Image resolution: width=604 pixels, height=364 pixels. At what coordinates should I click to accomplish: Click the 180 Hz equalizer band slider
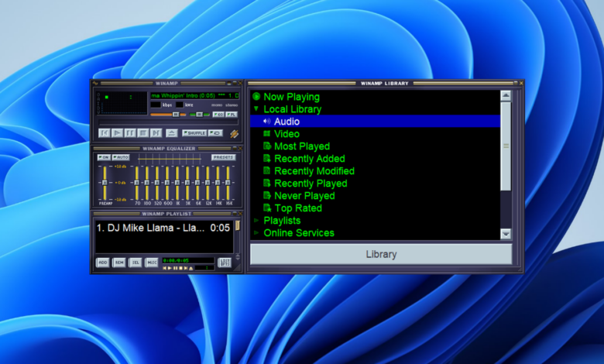pos(147,183)
